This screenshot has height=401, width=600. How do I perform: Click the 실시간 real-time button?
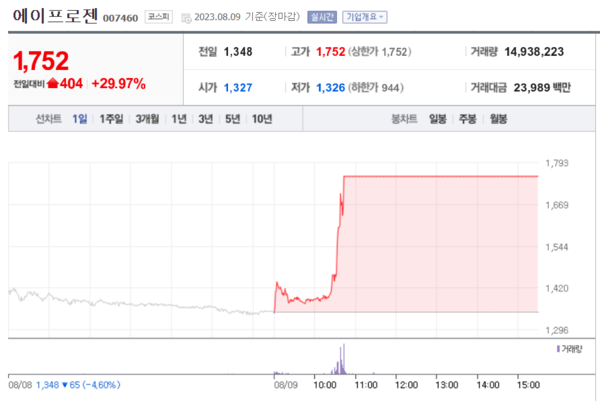click(322, 17)
